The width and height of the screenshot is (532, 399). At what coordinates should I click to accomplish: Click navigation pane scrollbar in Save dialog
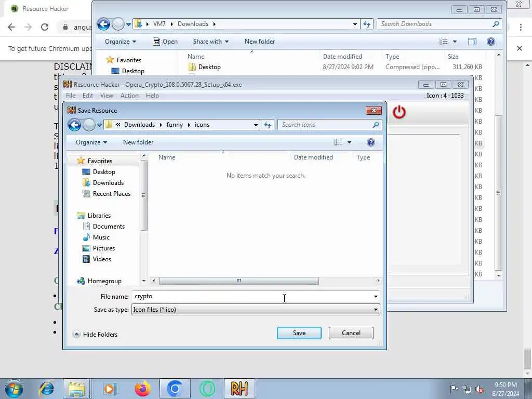tap(143, 195)
